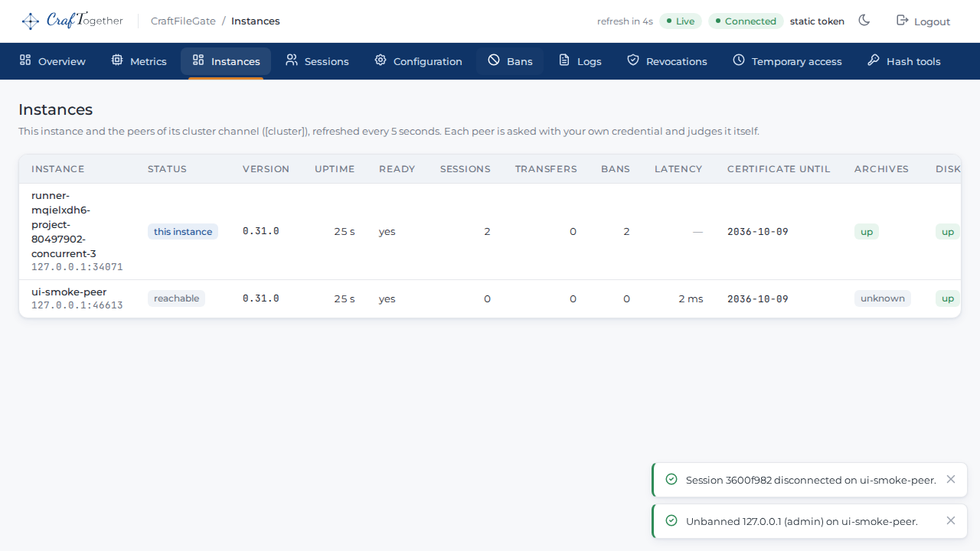Click the Uptime column header
Screen dimensions: 980x551
335,169
